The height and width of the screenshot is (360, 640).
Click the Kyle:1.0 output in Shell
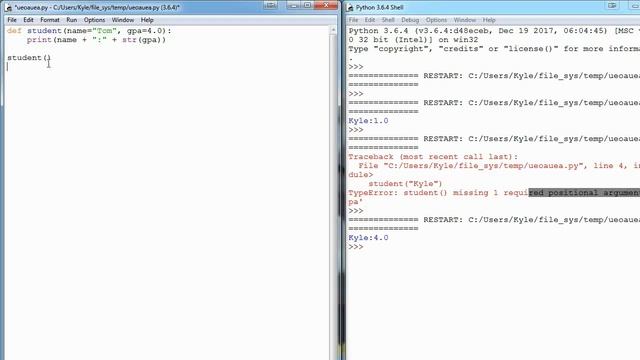(368, 121)
